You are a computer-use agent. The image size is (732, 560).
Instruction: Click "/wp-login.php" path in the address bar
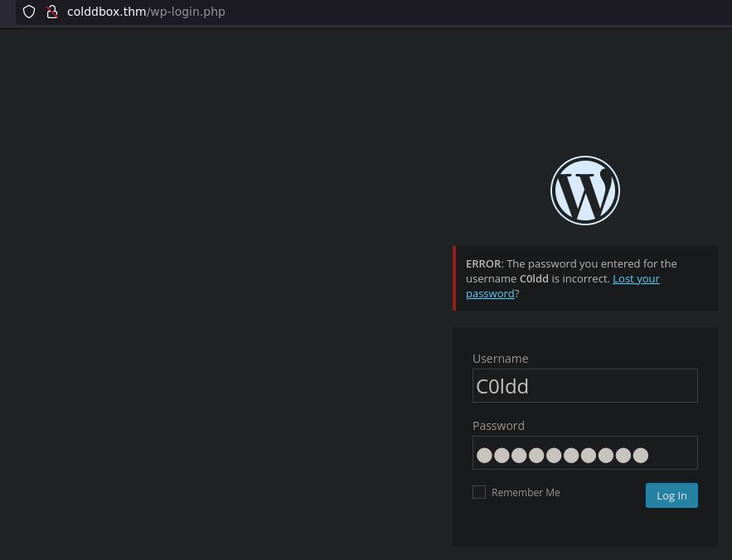(x=186, y=12)
